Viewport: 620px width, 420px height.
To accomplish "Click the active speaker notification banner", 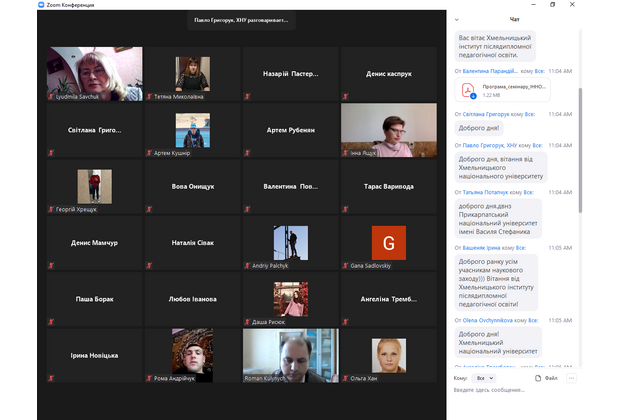I will 241,20.
